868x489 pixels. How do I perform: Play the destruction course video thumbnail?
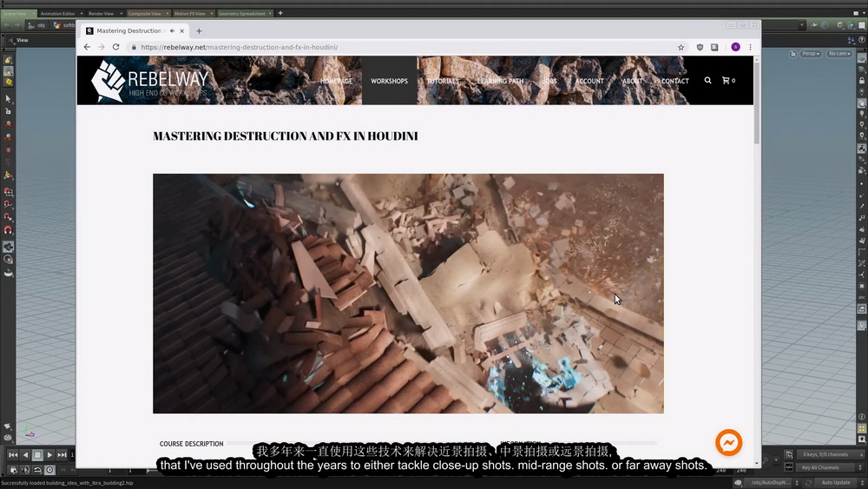(408, 294)
